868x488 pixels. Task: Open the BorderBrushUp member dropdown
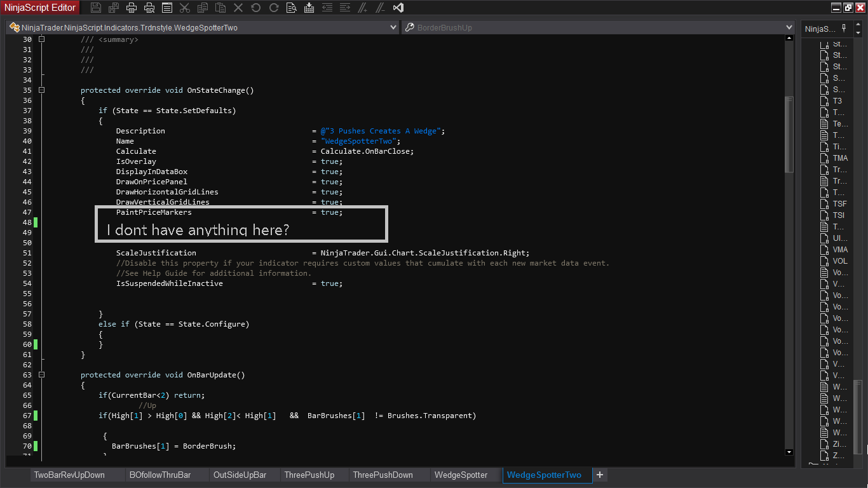point(599,28)
